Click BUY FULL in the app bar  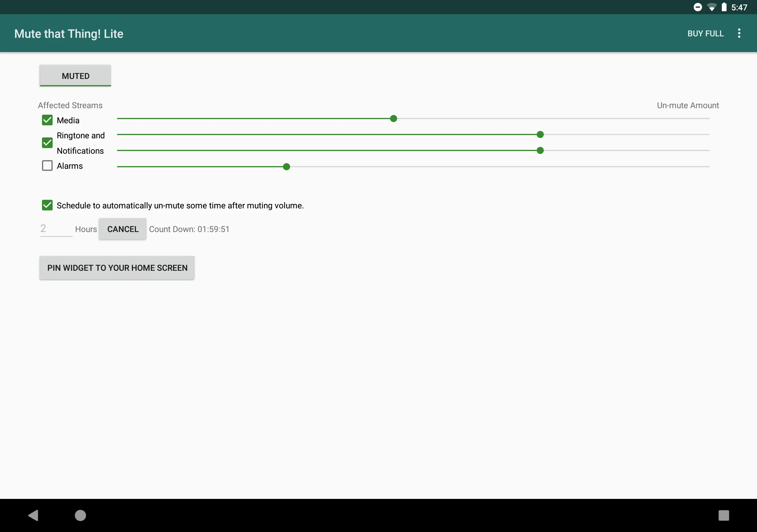pos(705,33)
